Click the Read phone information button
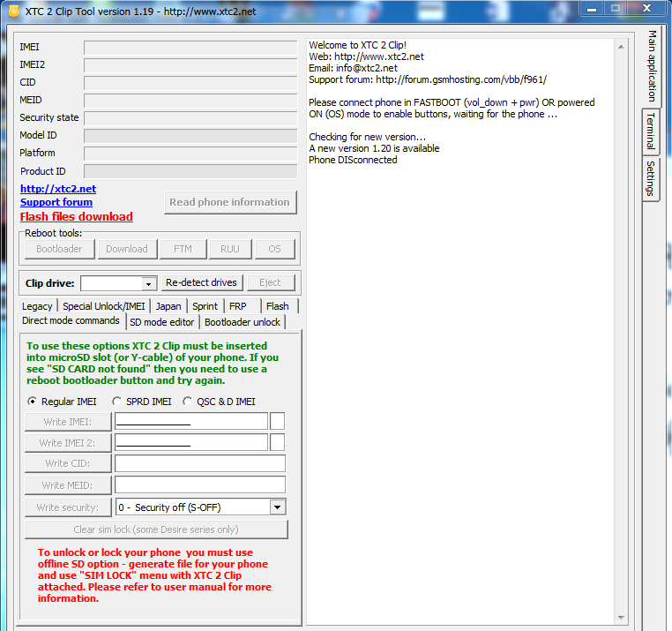672x631 pixels. tap(230, 202)
